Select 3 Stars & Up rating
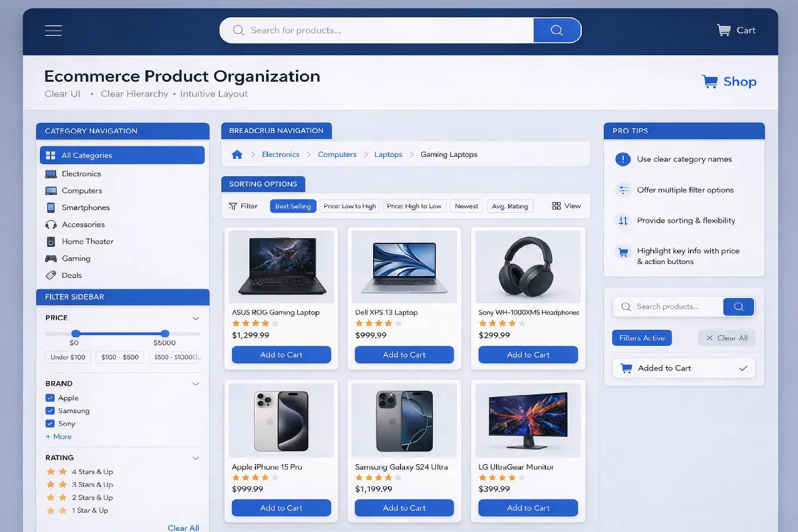 (x=80, y=485)
